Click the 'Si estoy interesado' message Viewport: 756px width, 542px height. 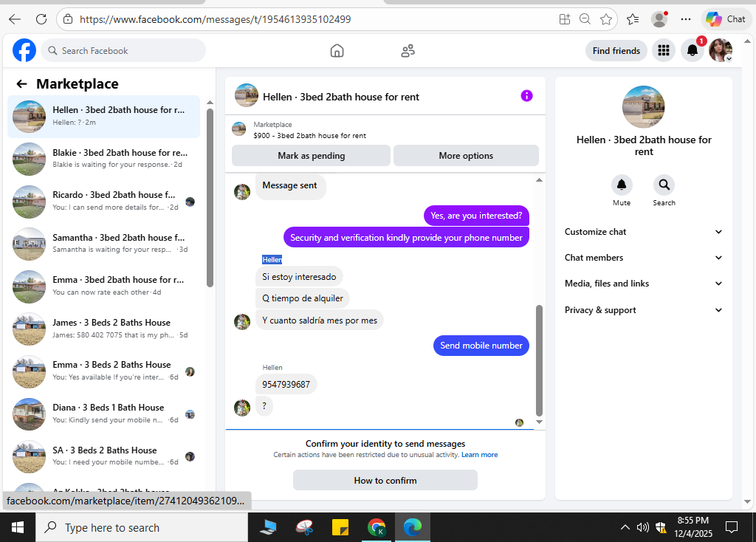[299, 277]
